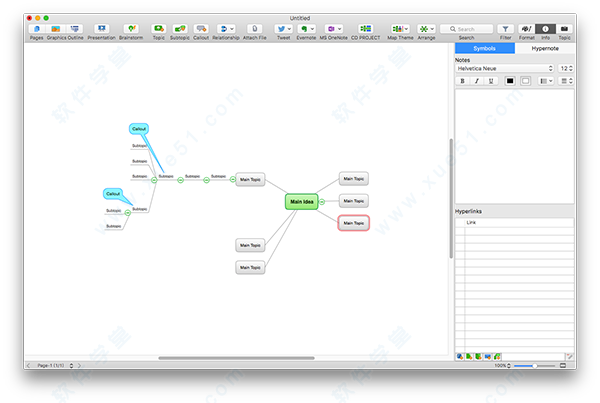
Task: Pick the white background color swatch
Action: coord(525,81)
